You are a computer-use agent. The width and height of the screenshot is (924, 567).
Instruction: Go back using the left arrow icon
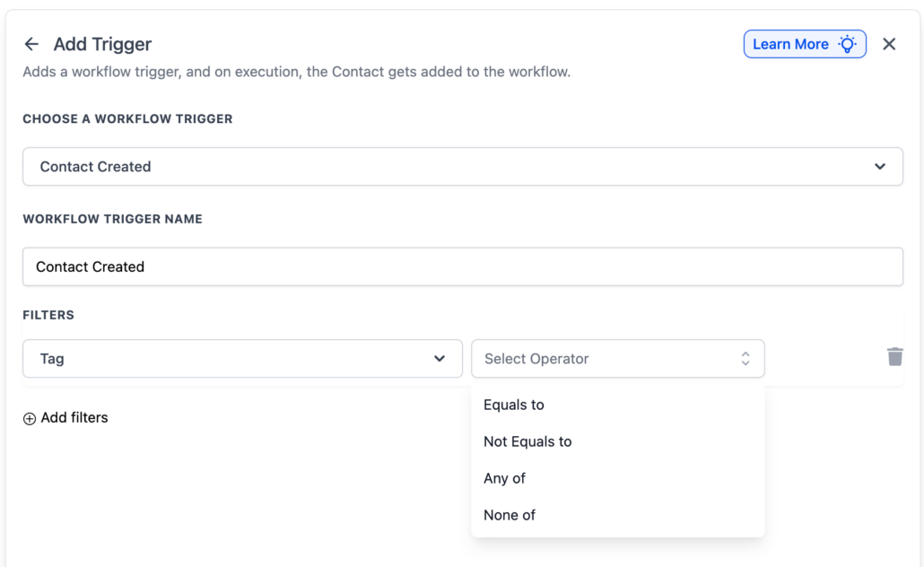[x=31, y=44]
